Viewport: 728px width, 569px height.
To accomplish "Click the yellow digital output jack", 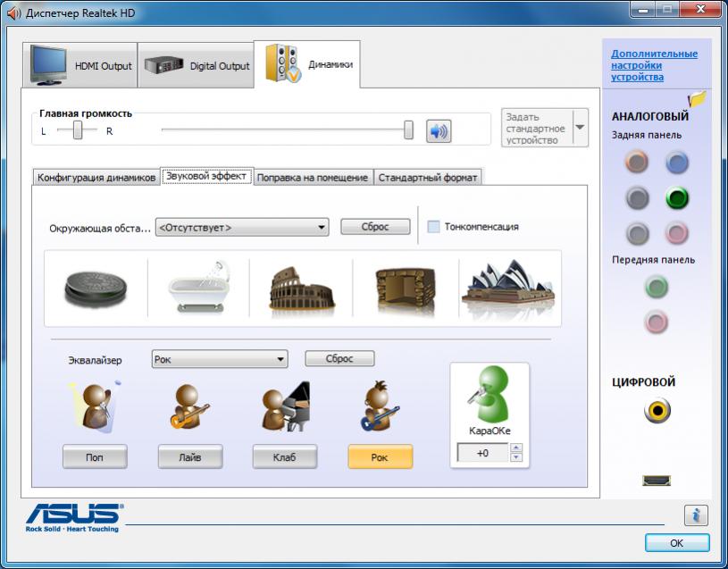I will pos(657,411).
